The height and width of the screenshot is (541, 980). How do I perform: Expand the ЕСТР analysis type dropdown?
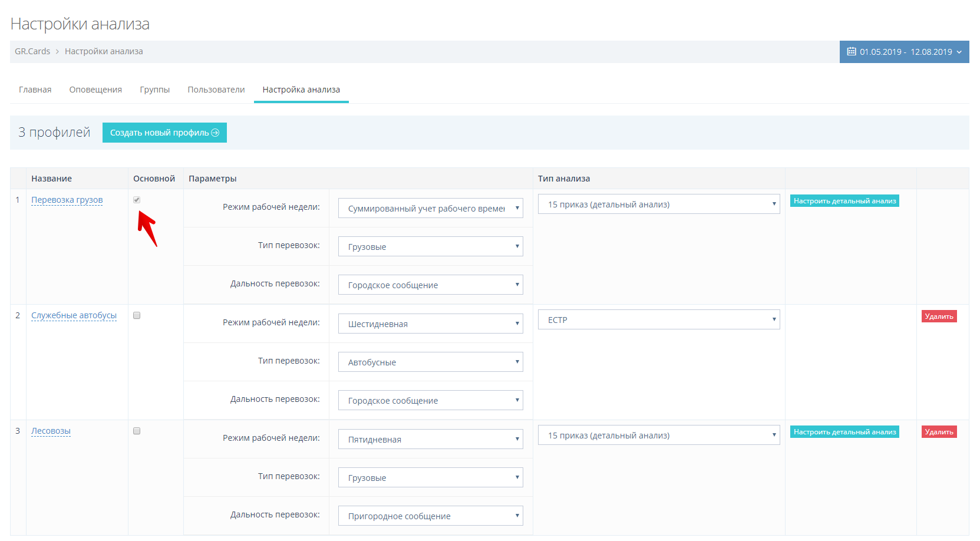(658, 319)
